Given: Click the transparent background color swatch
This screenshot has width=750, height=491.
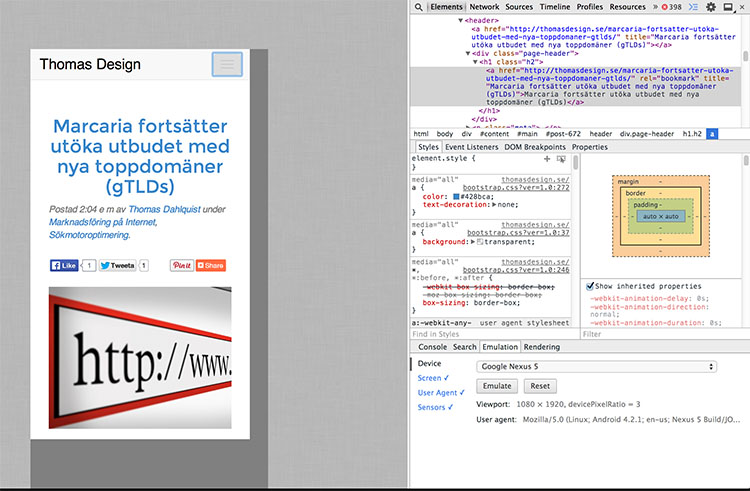Looking at the screenshot, I should point(480,242).
